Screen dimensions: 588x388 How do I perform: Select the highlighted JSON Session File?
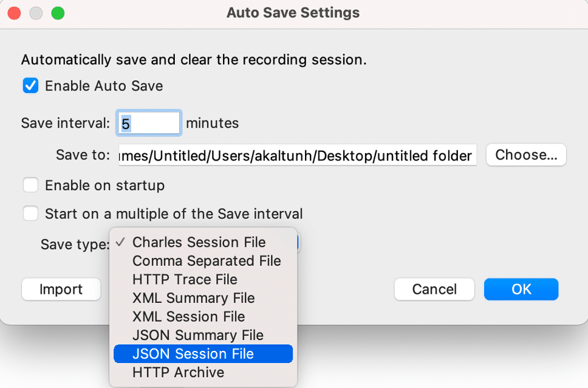[193, 354]
